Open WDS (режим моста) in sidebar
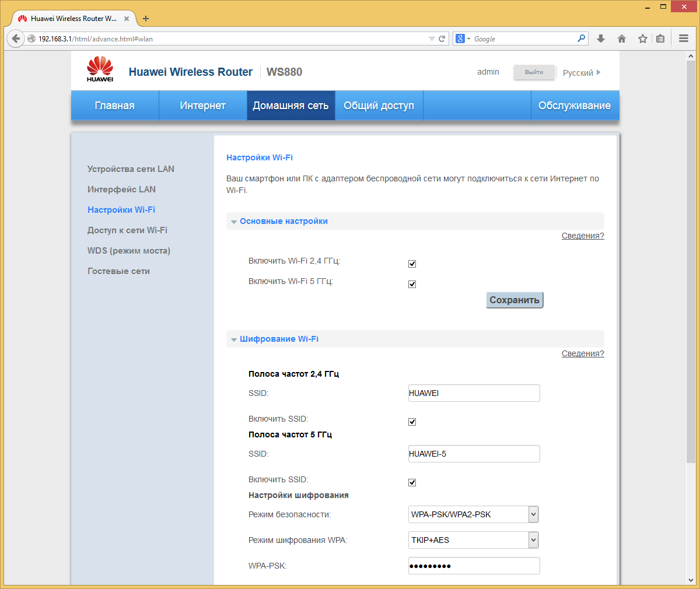This screenshot has height=589, width=700. pyautogui.click(x=129, y=251)
